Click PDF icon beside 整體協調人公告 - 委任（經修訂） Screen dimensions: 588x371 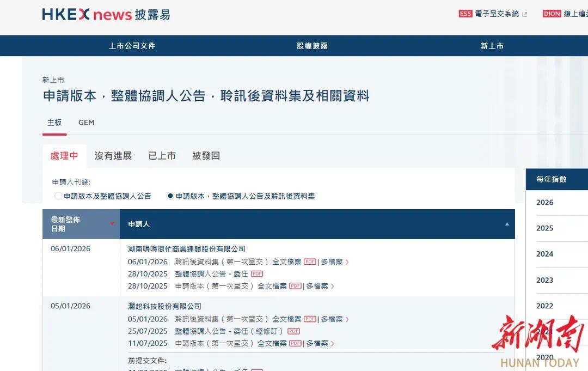coord(295,331)
